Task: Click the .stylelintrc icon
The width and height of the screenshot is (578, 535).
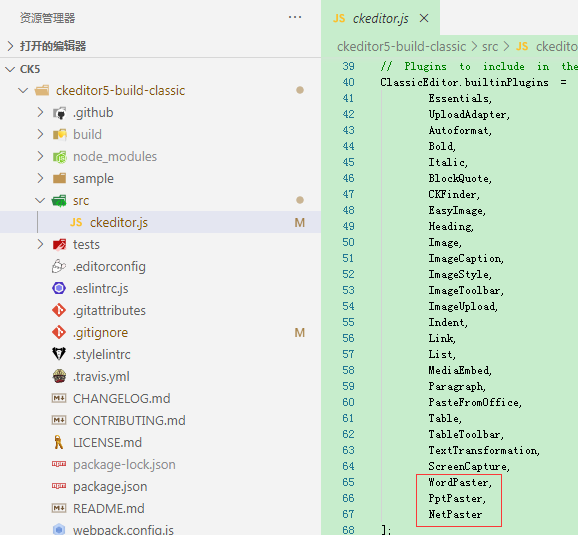Action: click(59, 354)
